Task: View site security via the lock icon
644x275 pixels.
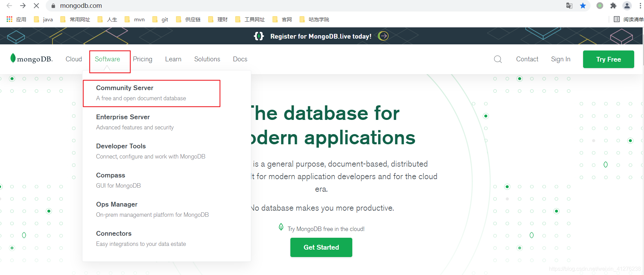Action: coord(53,6)
